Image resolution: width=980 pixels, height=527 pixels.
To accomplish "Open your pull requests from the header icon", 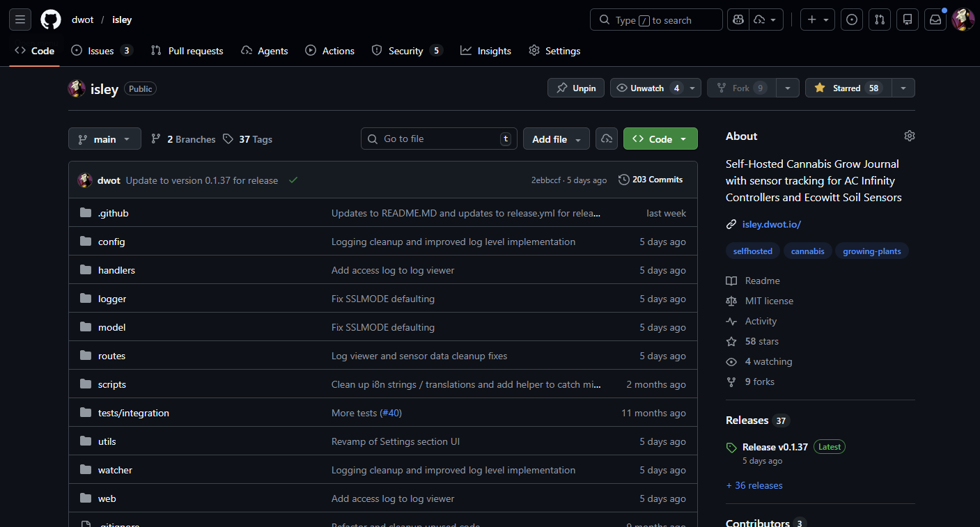I will pos(879,19).
